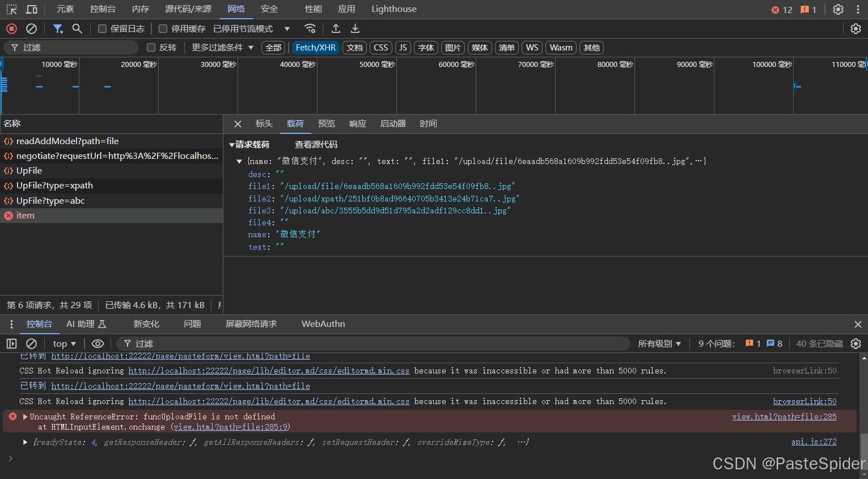Enable the 停用缓存 checkbox
This screenshot has width=868, height=479.
click(163, 28)
